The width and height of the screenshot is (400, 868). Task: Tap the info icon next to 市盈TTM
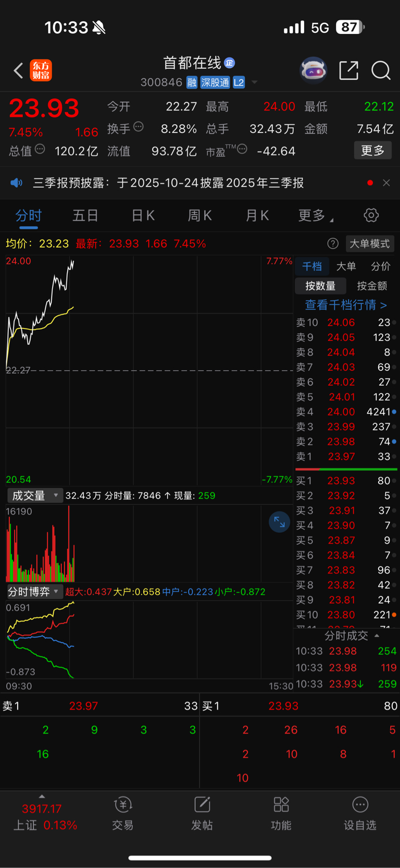[242, 149]
